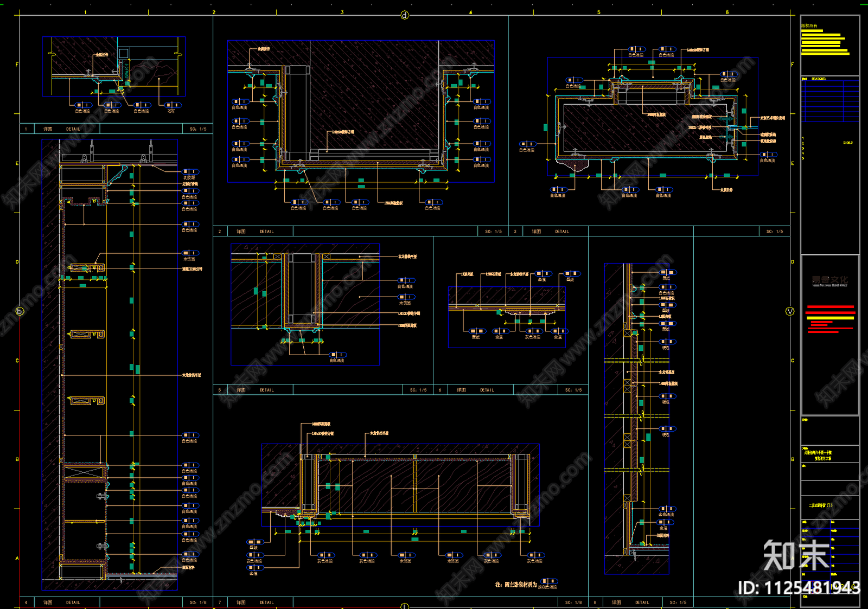Select the 'DETAIL' title of drawing 2
Screen dimensions: 868x609
pyautogui.click(x=267, y=232)
